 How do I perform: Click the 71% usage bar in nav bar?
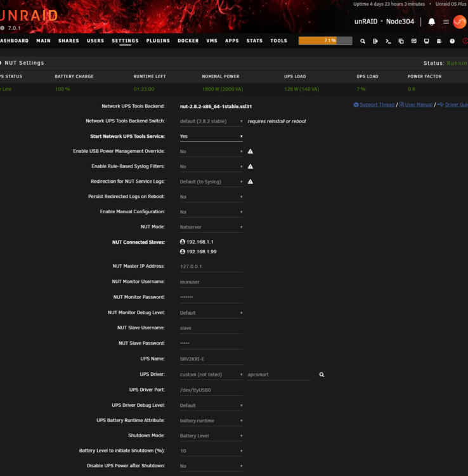pyautogui.click(x=325, y=41)
